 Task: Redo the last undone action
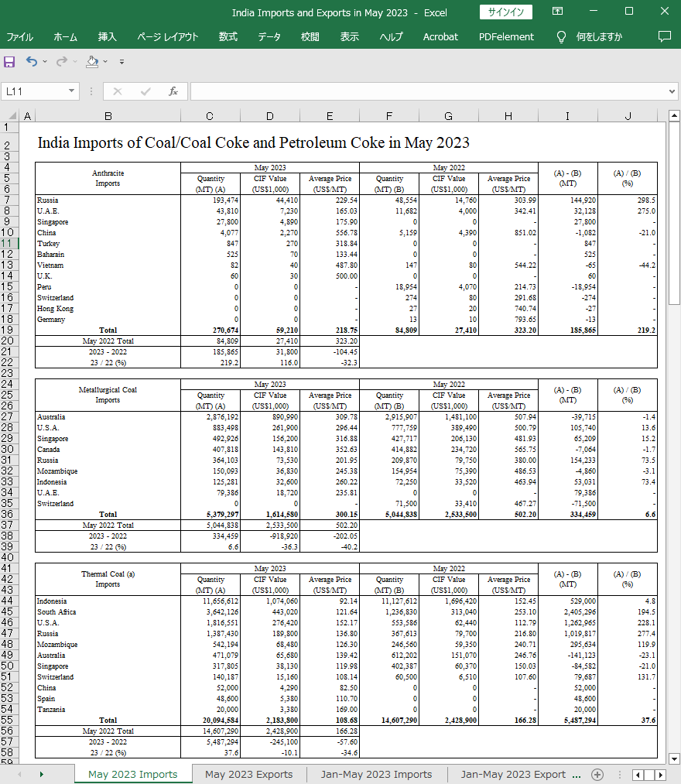tap(61, 61)
